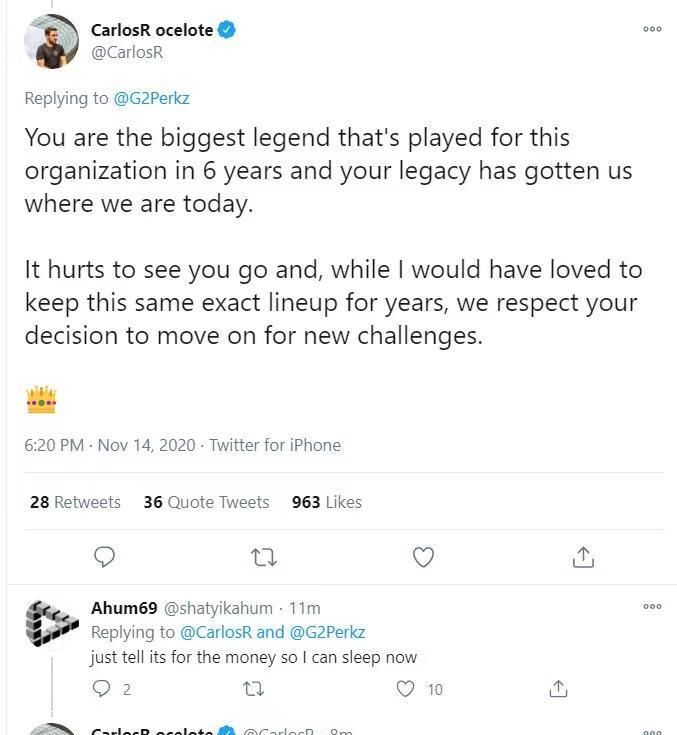Like Ahum69's reply
677x735 pixels.
click(405, 689)
